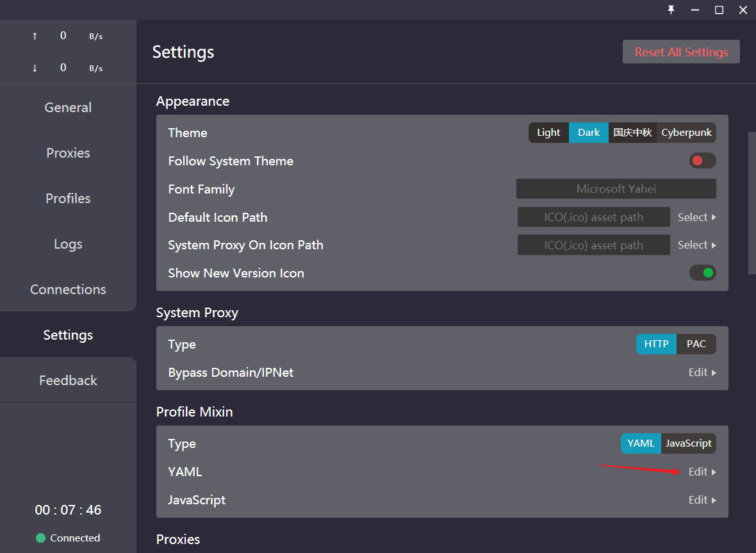Viewport: 756px width, 553px height.
Task: Click the Follow System Theme label
Action: pyautogui.click(x=231, y=161)
